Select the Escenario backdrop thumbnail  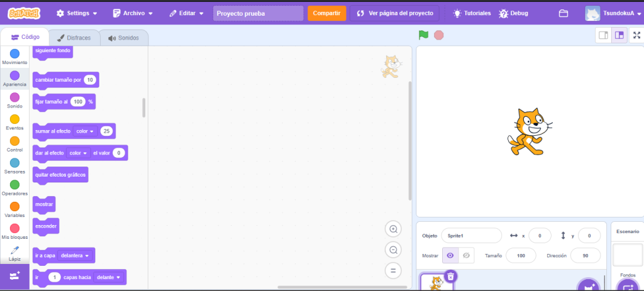pos(628,255)
